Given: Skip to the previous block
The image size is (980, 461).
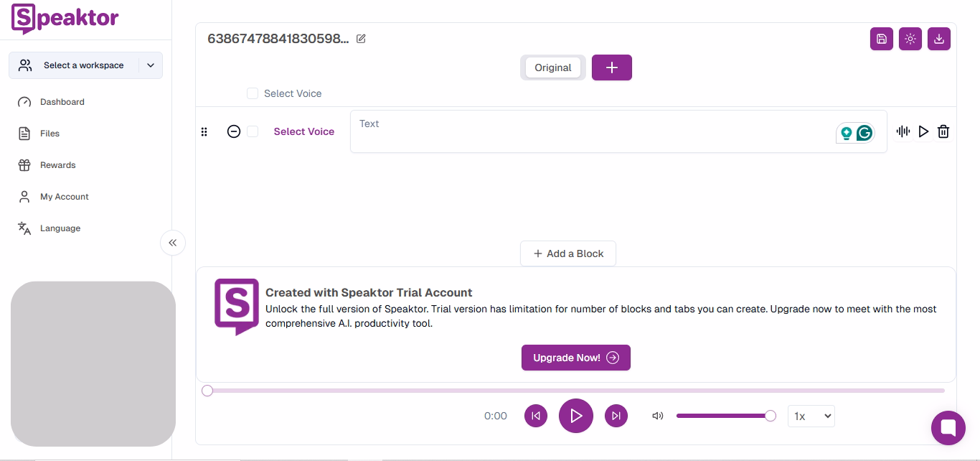Looking at the screenshot, I should point(536,416).
